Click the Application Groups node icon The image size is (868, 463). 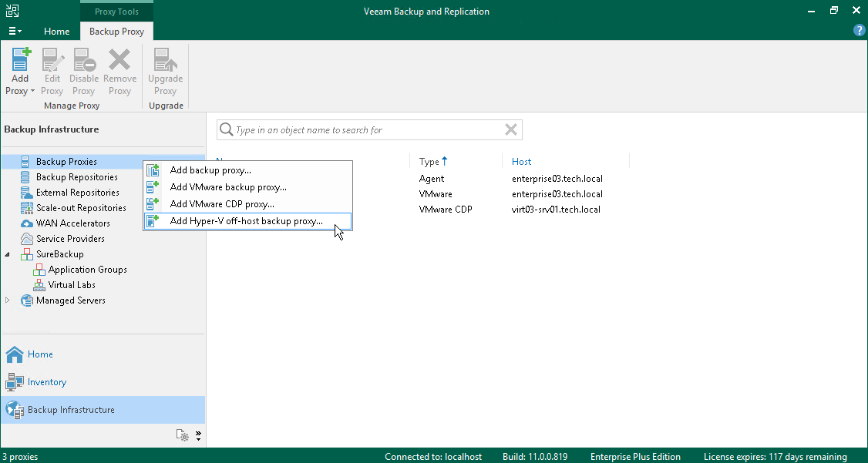click(x=39, y=270)
